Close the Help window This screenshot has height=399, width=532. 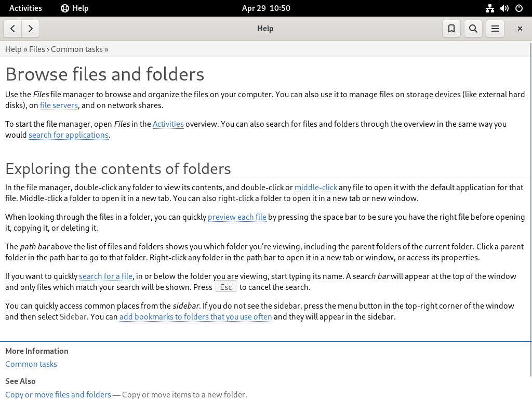(520, 29)
